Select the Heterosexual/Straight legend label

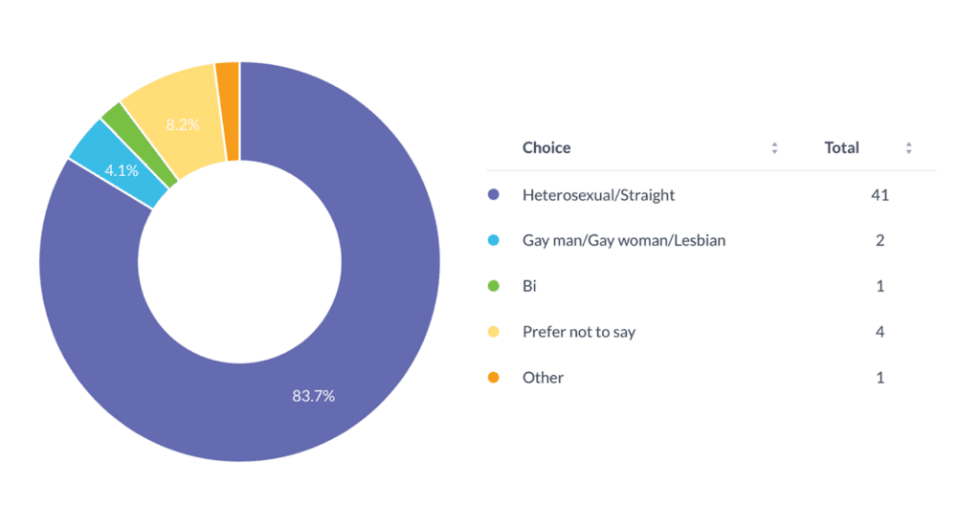tap(598, 195)
